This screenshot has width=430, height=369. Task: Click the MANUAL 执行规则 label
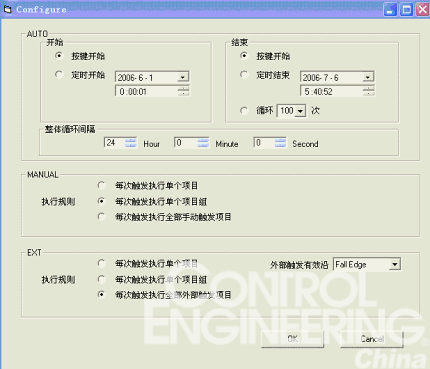(58, 202)
